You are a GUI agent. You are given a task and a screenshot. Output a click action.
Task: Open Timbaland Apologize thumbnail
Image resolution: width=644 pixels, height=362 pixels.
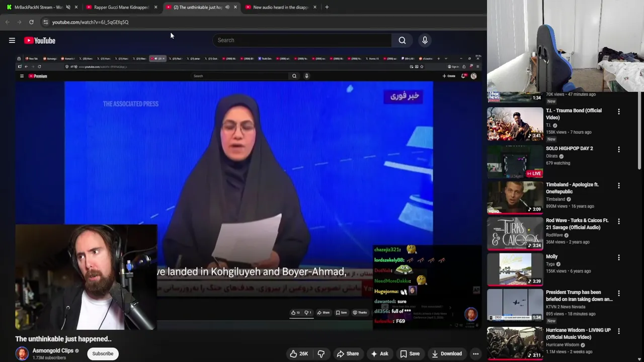(x=515, y=198)
